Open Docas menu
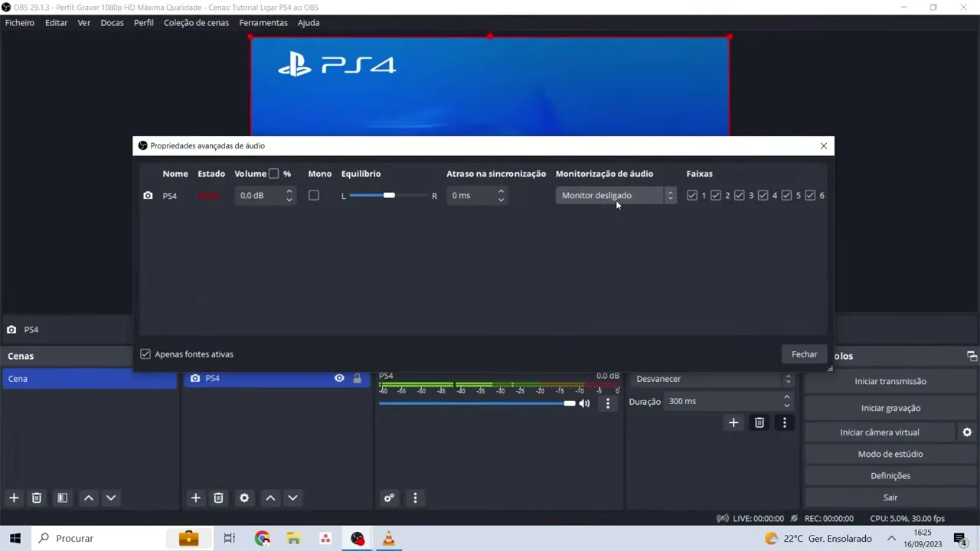 112,23
